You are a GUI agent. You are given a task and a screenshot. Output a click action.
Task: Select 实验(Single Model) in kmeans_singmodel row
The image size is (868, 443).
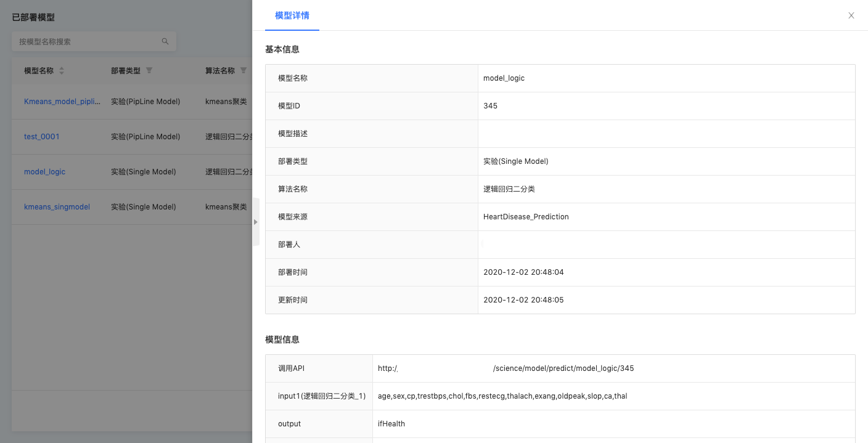pos(144,206)
